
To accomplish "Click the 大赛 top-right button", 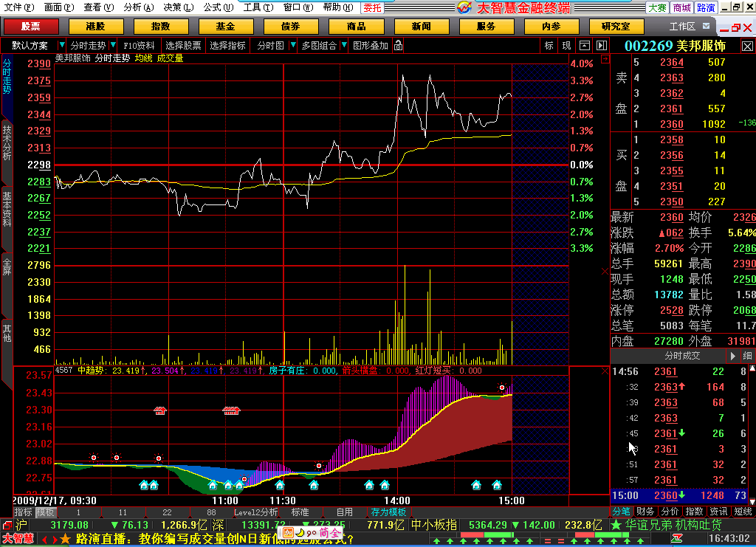I will pos(657,7).
